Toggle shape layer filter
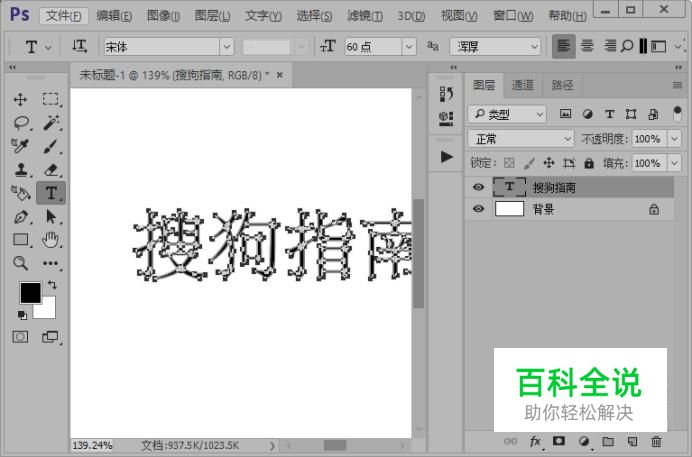692x457 pixels. click(x=631, y=114)
